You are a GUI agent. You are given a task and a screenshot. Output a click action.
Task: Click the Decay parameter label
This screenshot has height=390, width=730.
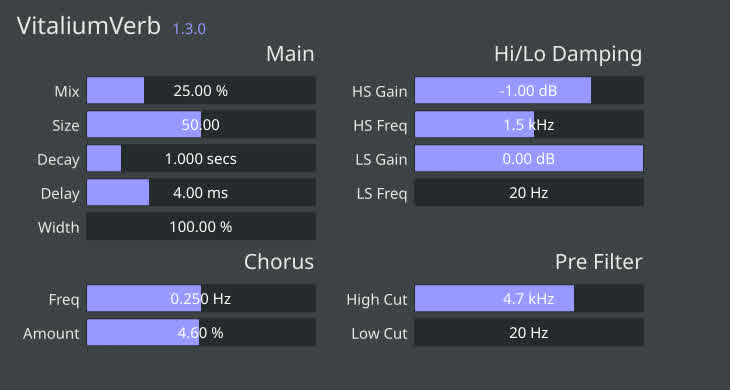click(x=58, y=160)
